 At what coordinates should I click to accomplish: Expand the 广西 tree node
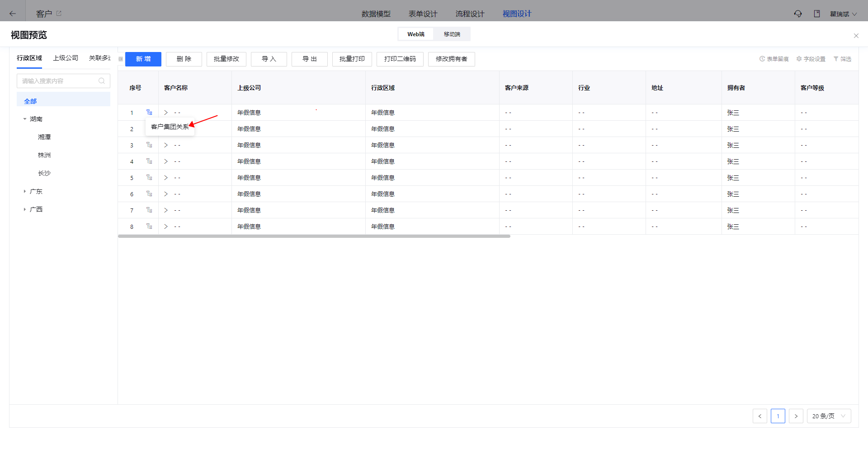pos(25,209)
